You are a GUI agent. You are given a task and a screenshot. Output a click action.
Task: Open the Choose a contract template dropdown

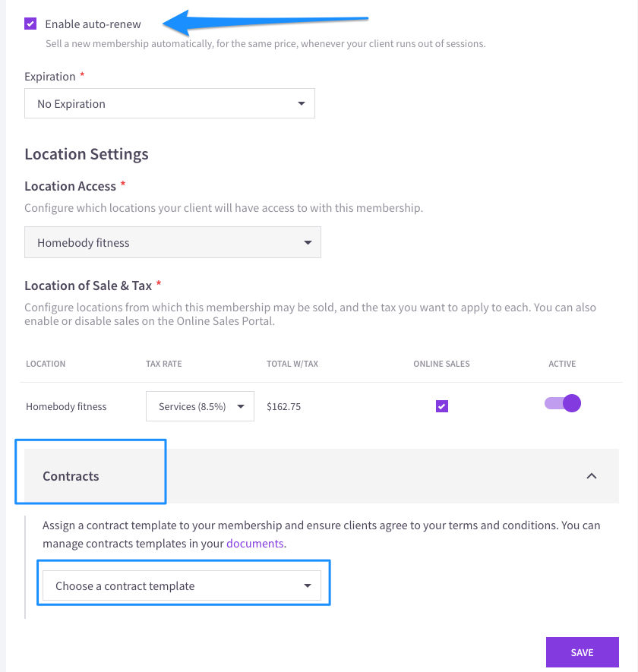(182, 585)
